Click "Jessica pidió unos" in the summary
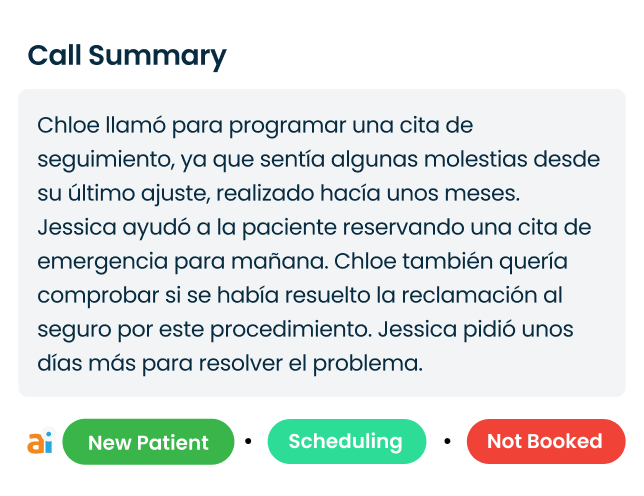Image resolution: width=644 pixels, height=496 pixels. (x=513, y=328)
